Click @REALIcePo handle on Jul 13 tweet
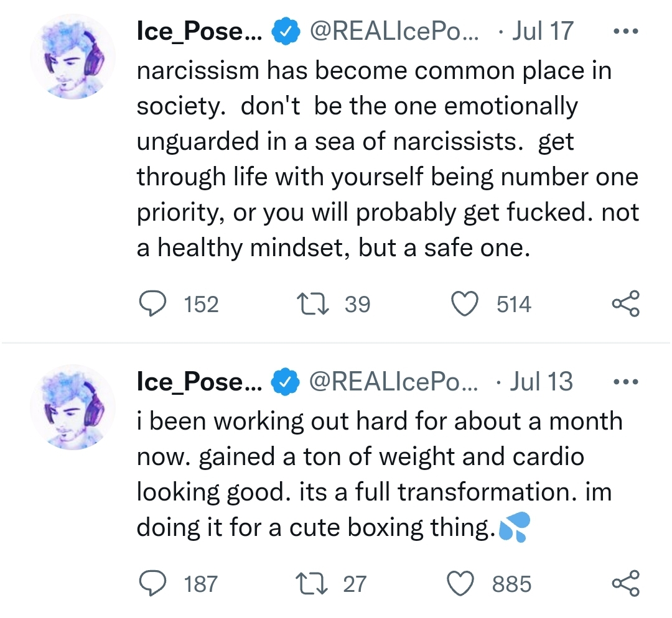The image size is (672, 618). 394,383
